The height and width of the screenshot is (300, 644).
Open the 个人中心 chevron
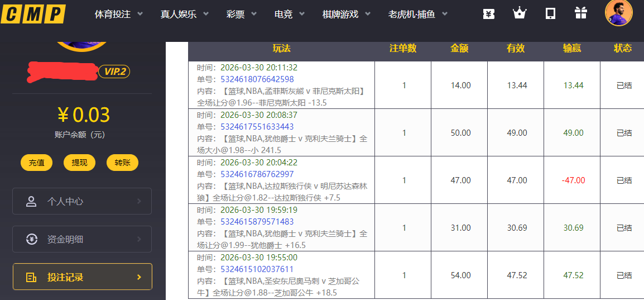coord(139,201)
